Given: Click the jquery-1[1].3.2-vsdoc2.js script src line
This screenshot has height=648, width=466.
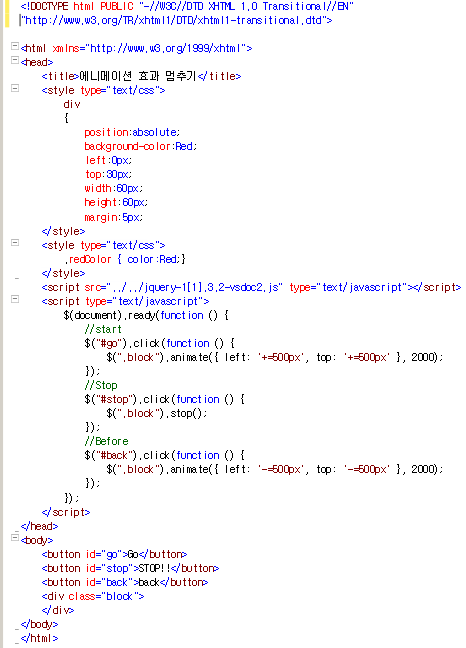Looking at the screenshot, I should pyautogui.click(x=251, y=287).
